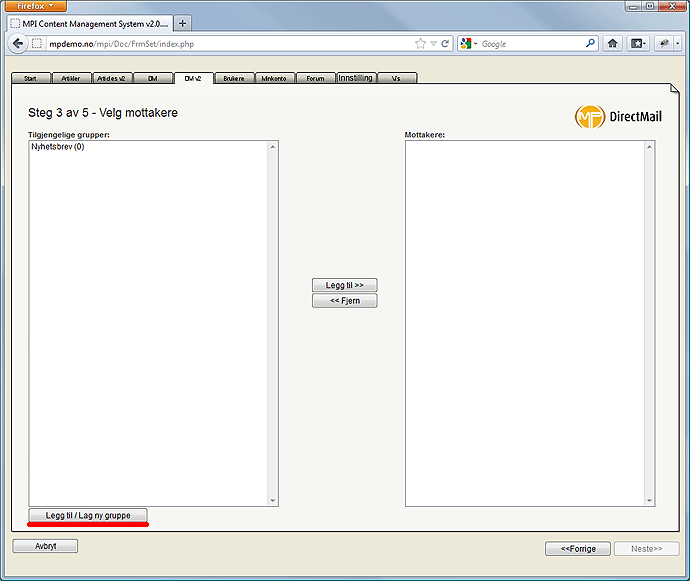690x581 pixels.
Task: Click the << Fjern button
Action: click(x=345, y=301)
